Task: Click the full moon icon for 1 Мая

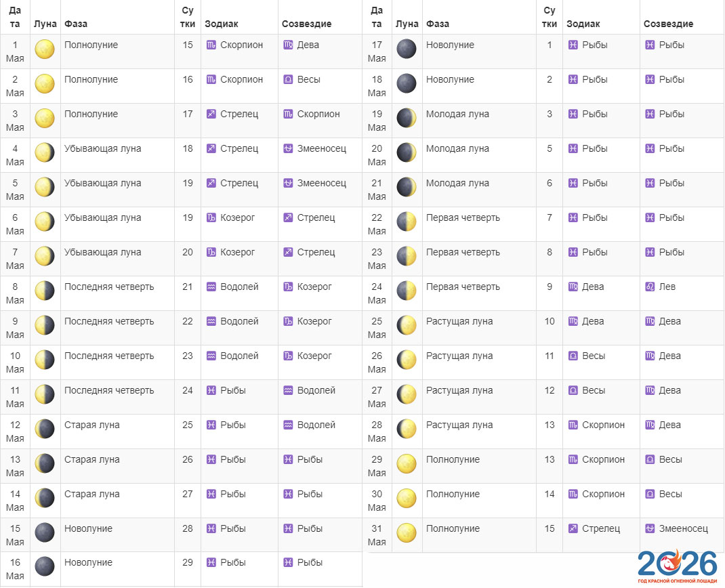Action: pos(45,49)
